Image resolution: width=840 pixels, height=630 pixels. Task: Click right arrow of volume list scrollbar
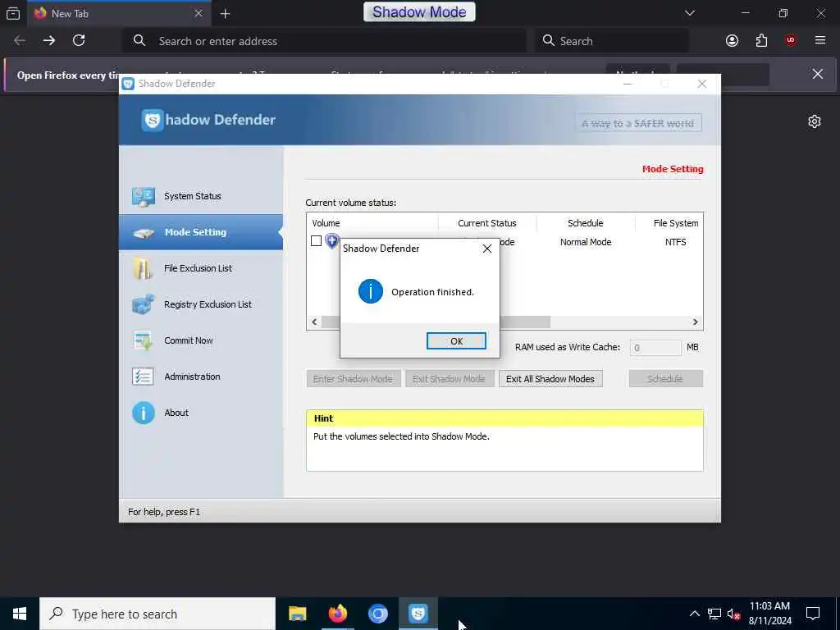click(696, 322)
